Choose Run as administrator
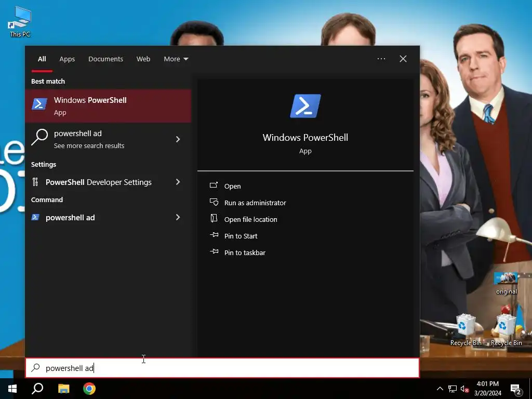532x399 pixels. (255, 203)
